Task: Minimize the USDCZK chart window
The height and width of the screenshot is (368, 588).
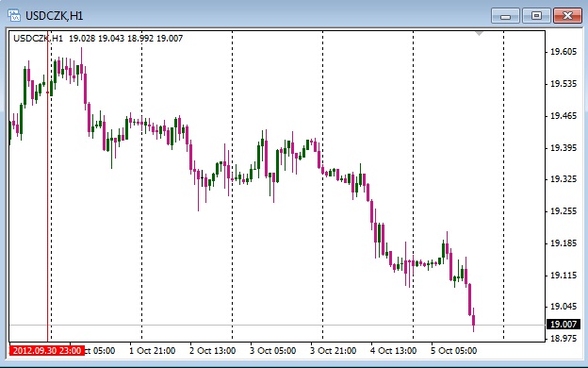Action: (505, 16)
